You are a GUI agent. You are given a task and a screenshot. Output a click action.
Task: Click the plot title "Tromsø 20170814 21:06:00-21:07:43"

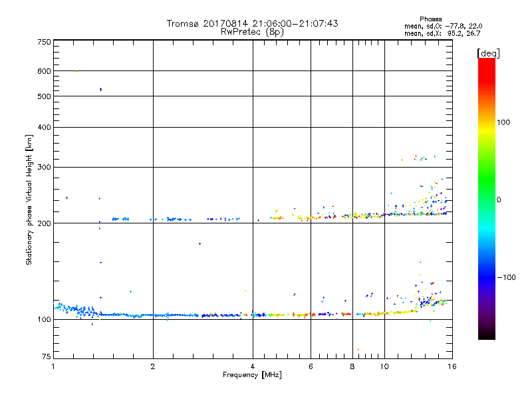click(x=252, y=23)
